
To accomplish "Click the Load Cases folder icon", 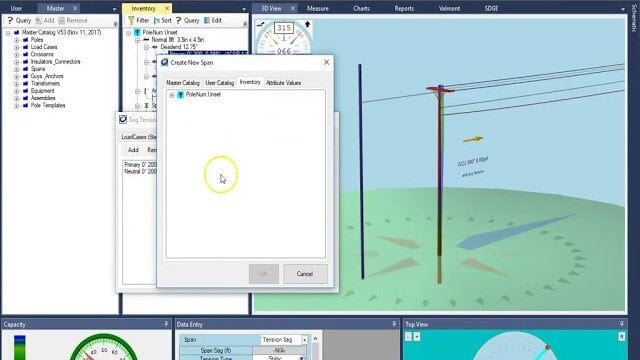I will (25, 47).
